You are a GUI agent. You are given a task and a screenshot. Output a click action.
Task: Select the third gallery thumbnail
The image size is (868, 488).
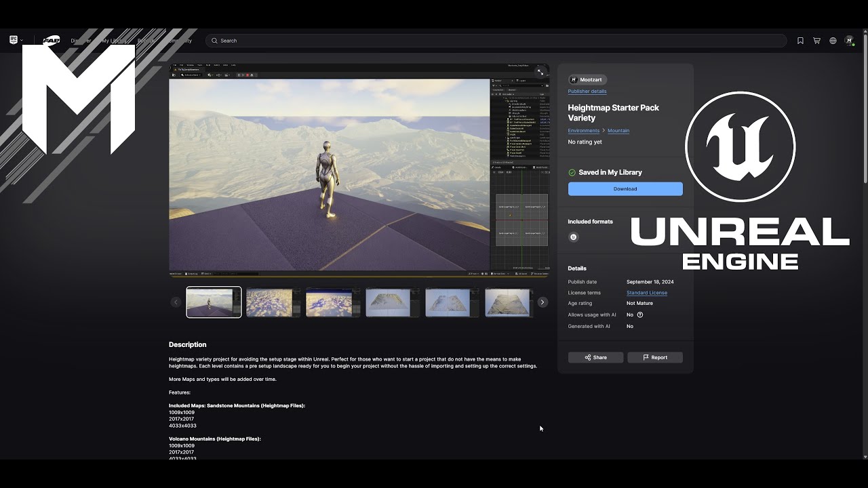pos(333,302)
